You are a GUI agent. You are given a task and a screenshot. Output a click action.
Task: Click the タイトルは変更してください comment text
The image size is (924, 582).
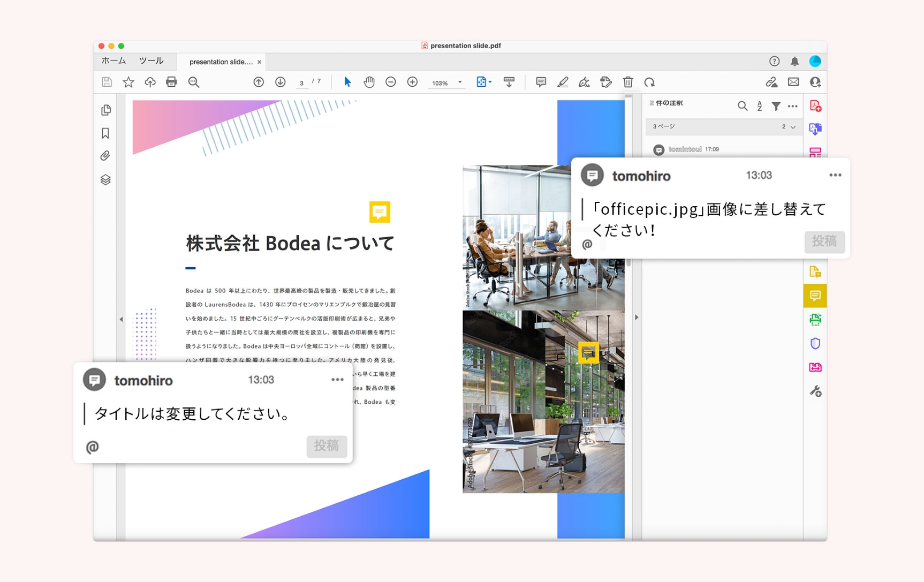tap(193, 414)
